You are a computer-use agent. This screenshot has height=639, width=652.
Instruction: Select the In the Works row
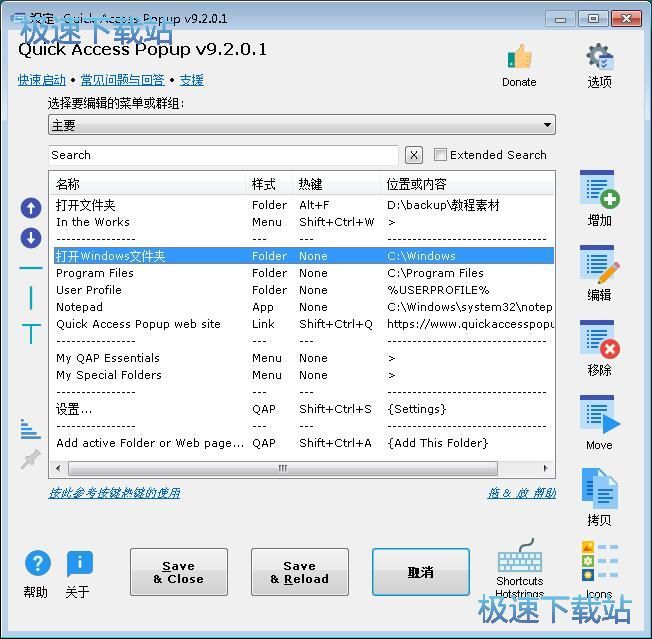click(x=304, y=222)
